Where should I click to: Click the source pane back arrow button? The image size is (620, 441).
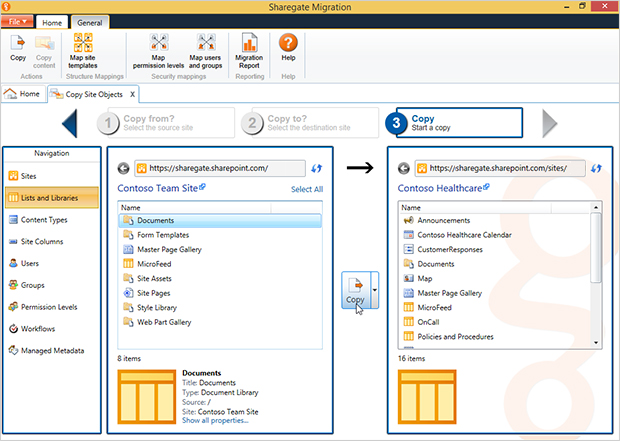click(123, 168)
